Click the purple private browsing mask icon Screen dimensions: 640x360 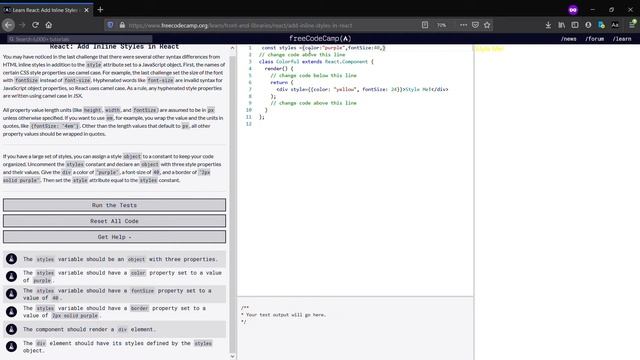[573, 10]
